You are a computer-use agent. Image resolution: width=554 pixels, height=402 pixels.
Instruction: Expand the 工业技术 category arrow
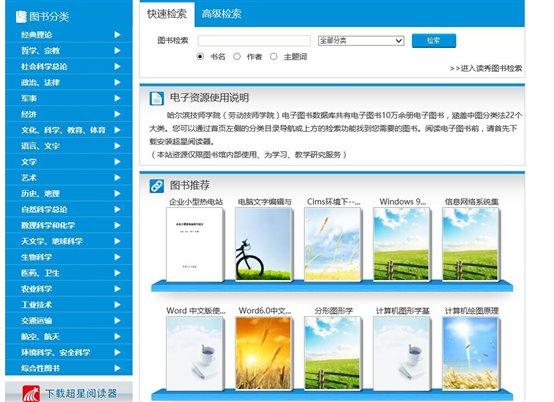click(x=117, y=305)
